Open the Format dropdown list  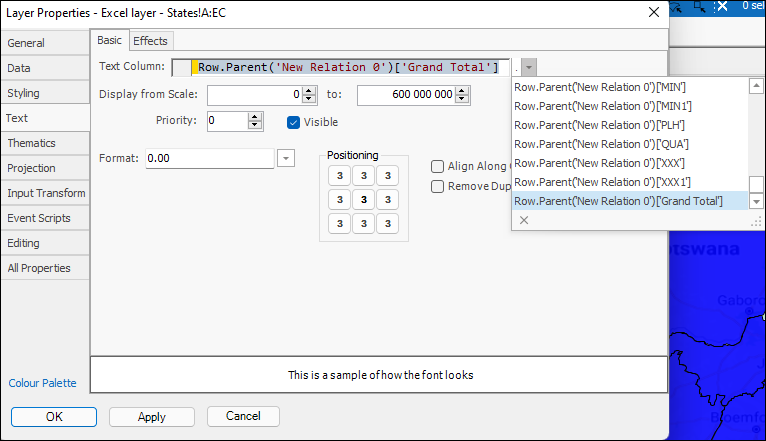pos(286,159)
